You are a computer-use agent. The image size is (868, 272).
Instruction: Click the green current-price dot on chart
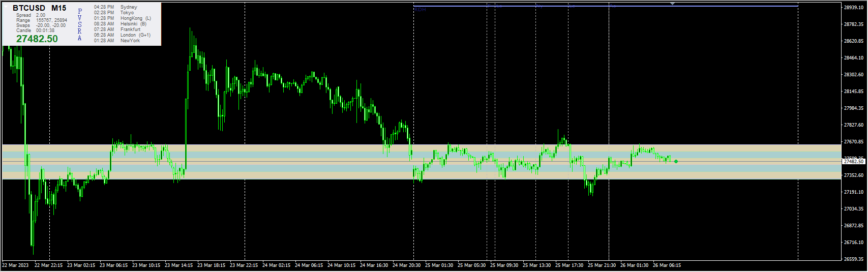tap(676, 161)
